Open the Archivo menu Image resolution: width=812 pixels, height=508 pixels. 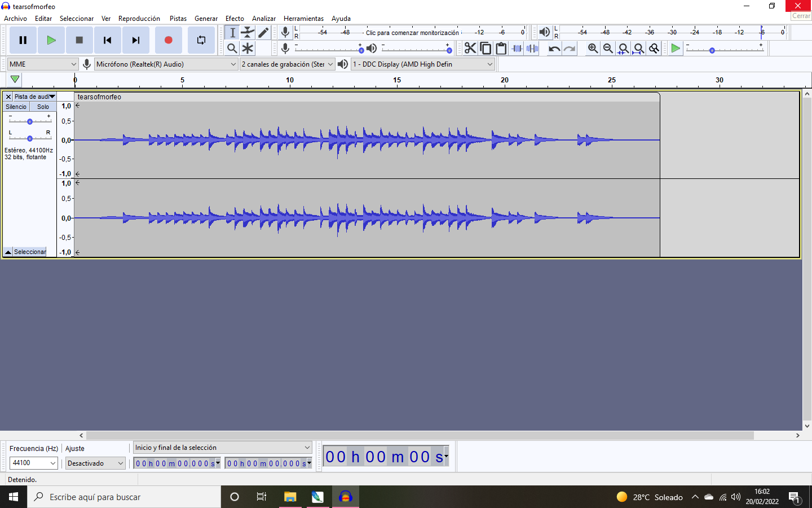(16, 19)
